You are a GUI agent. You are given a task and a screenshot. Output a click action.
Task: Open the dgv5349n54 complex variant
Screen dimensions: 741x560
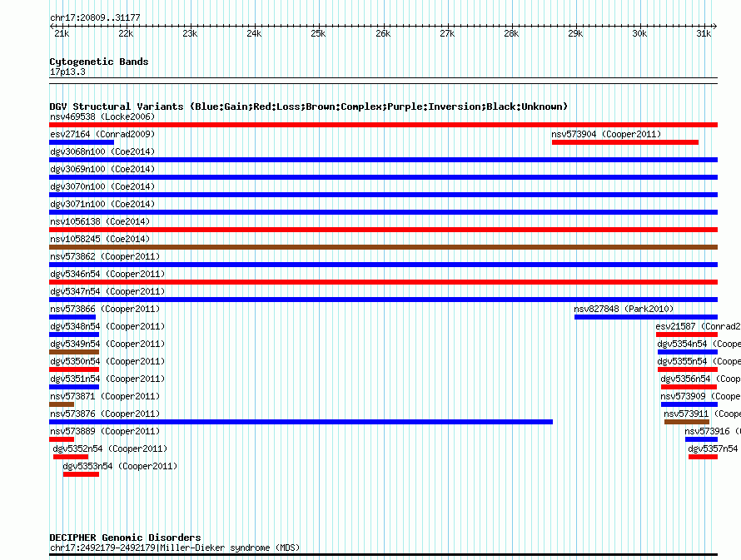point(74,352)
